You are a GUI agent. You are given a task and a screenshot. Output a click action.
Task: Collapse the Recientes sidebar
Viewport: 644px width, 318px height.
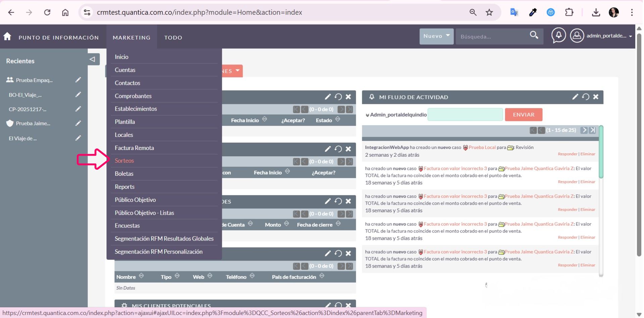93,59
